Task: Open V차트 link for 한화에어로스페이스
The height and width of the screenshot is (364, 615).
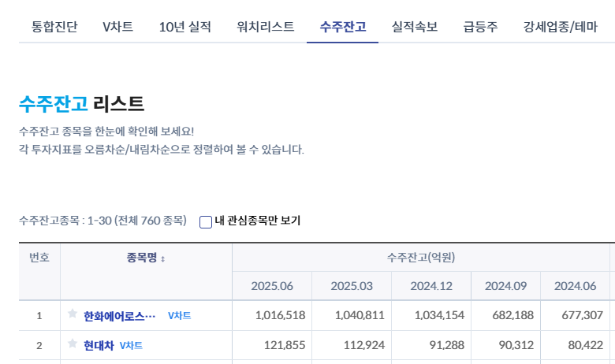Action: click(179, 316)
